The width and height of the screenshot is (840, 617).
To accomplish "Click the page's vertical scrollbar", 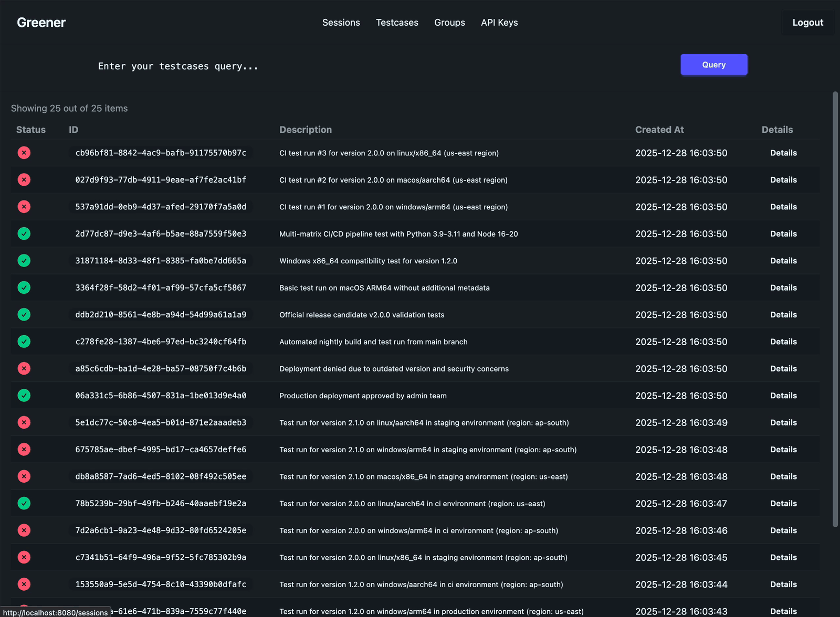I will [835, 310].
